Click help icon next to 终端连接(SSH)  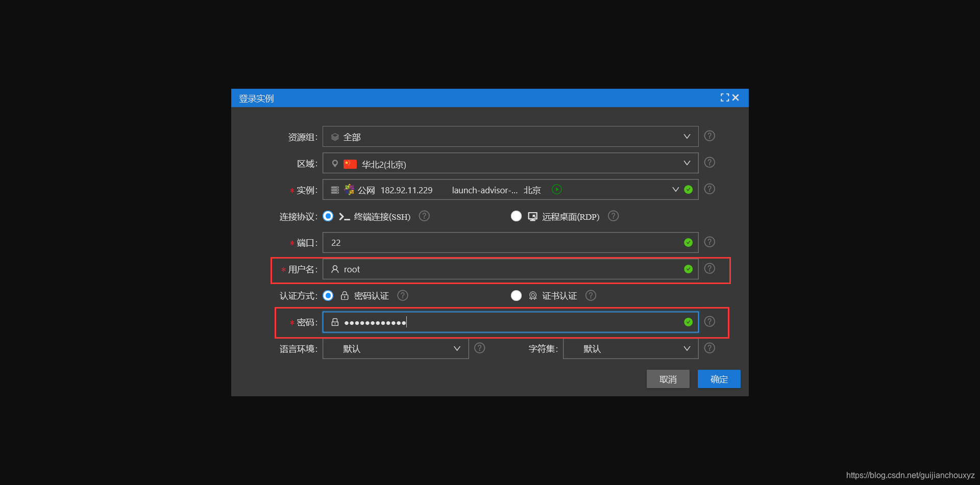(424, 216)
